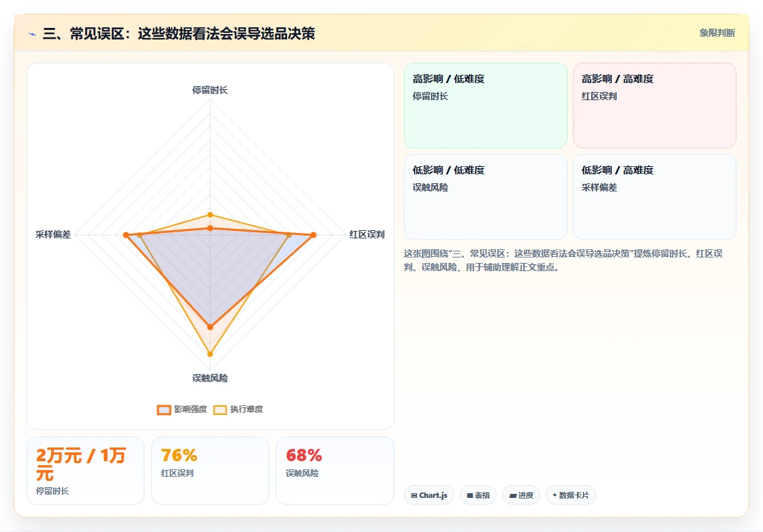Click the 68% 误触风险 stat card
The image size is (763, 532).
tap(334, 471)
